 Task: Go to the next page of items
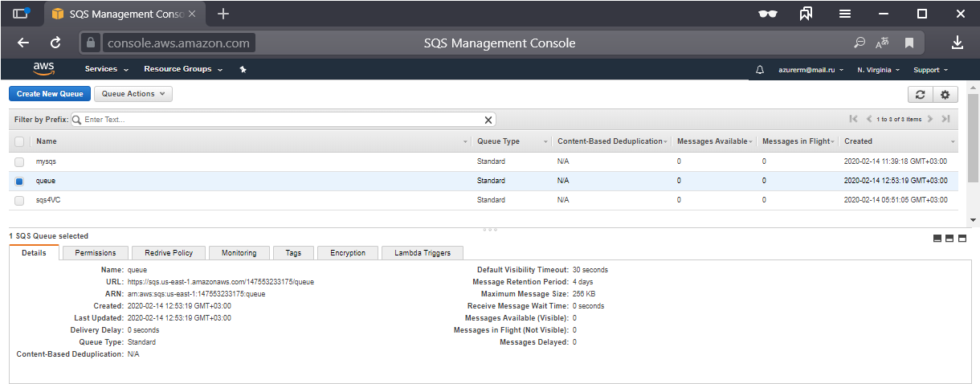click(930, 120)
